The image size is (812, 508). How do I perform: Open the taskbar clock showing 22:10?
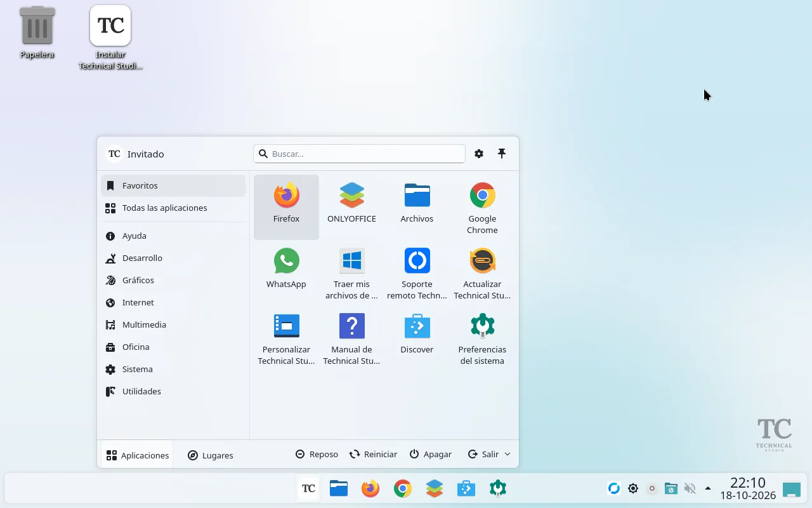tap(748, 488)
